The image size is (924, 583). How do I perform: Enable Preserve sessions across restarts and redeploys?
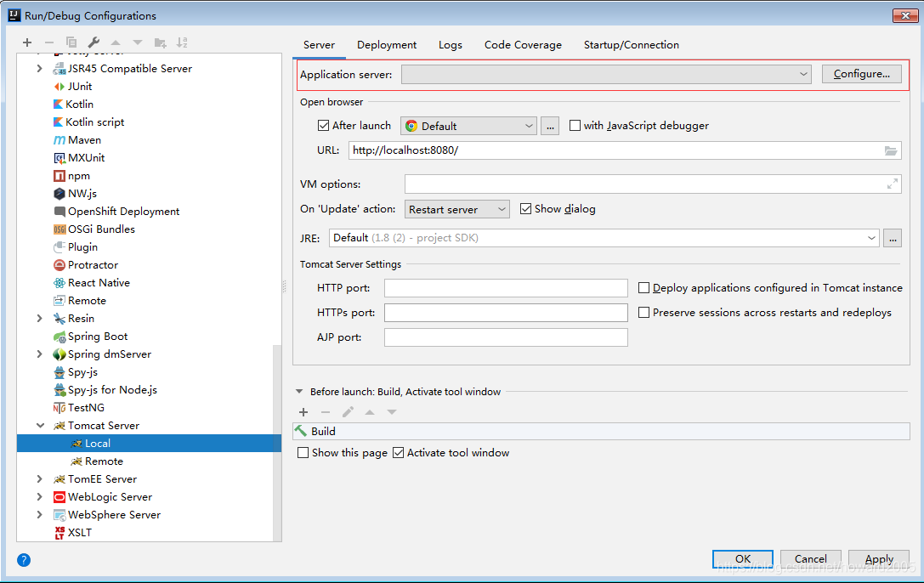(x=644, y=313)
